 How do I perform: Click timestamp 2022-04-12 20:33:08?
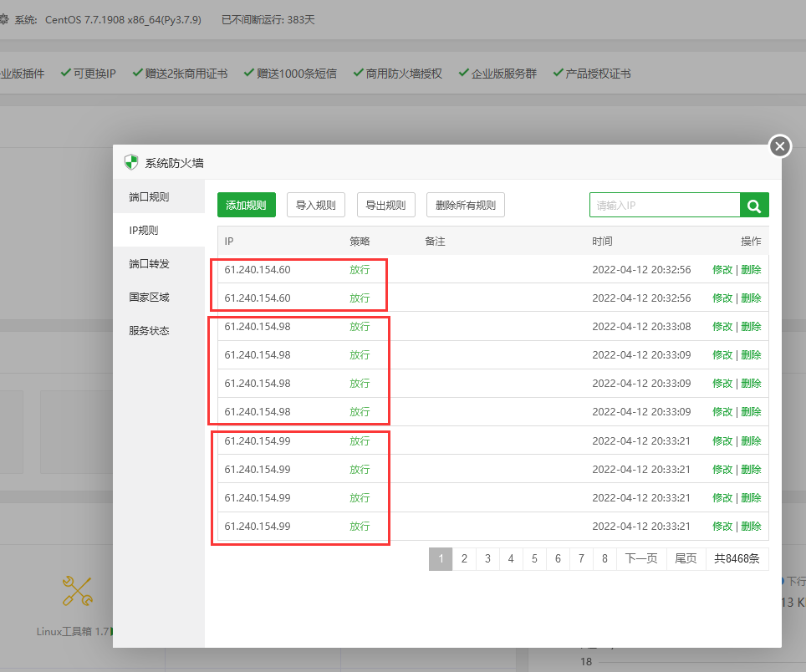point(641,327)
